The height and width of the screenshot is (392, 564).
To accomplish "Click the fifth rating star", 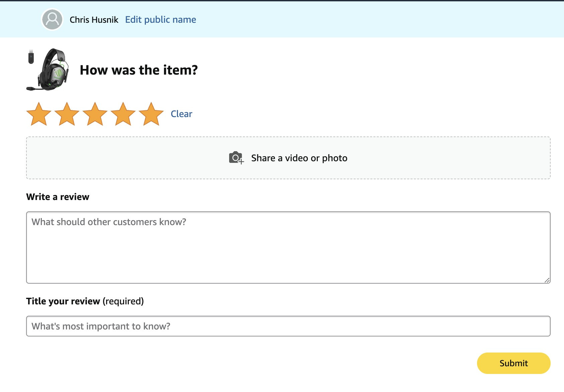I will pos(151,114).
